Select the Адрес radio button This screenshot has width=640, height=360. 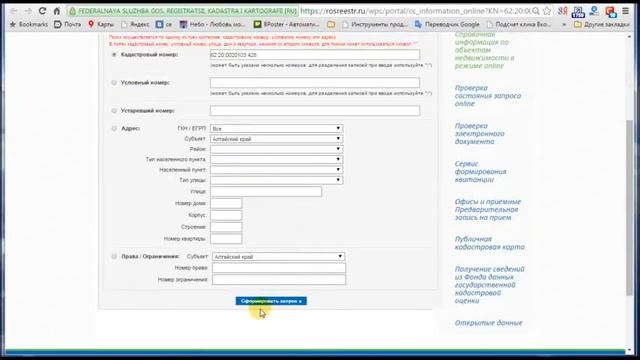click(x=114, y=128)
